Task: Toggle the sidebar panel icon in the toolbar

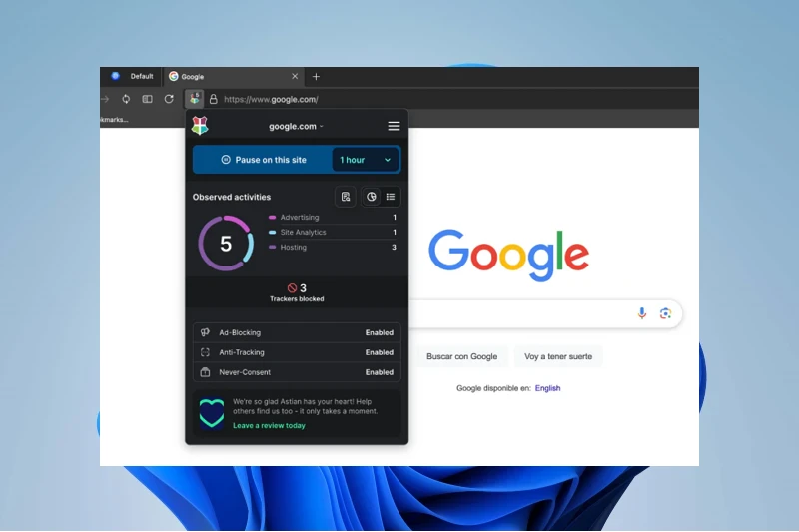Action: click(x=147, y=99)
